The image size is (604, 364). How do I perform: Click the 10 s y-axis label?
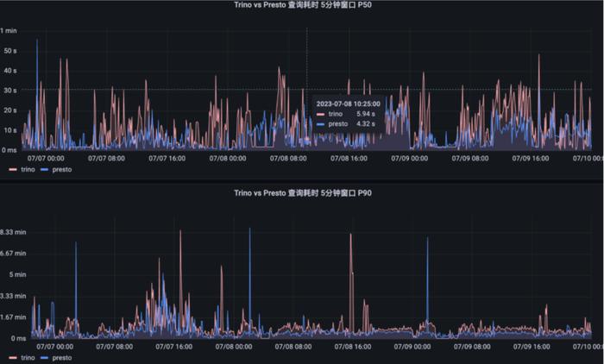pyautogui.click(x=10, y=130)
